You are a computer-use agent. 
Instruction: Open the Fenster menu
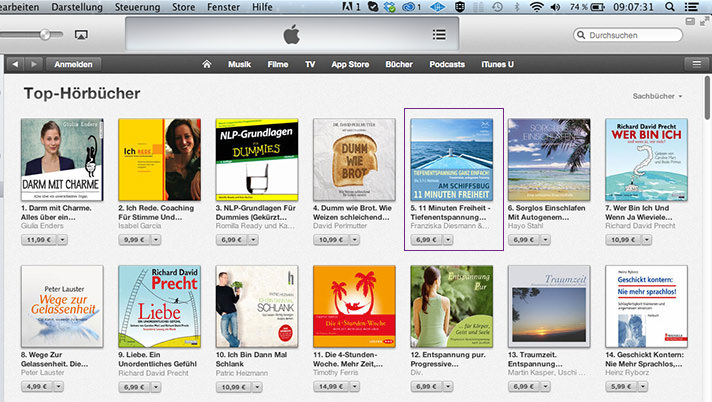(223, 7)
